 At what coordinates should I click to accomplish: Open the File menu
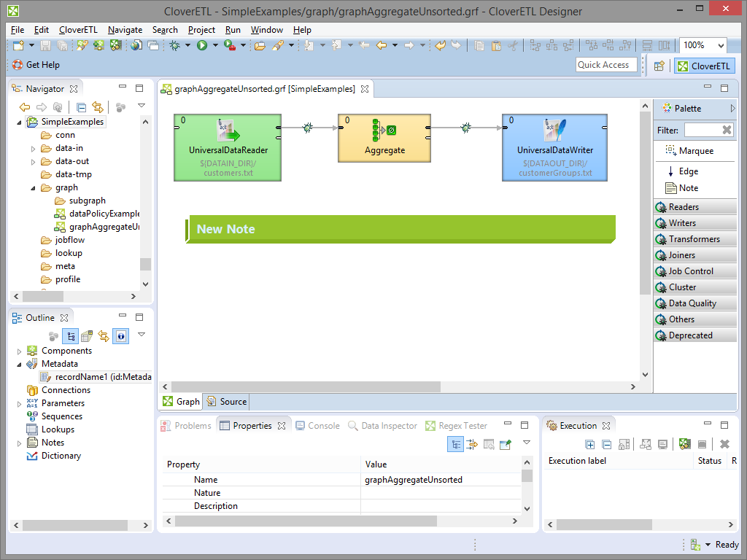point(18,29)
